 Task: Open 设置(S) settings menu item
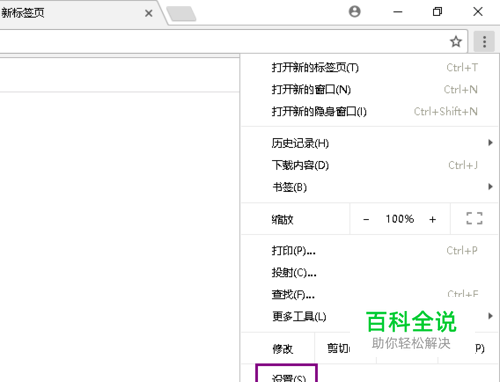coord(289,377)
